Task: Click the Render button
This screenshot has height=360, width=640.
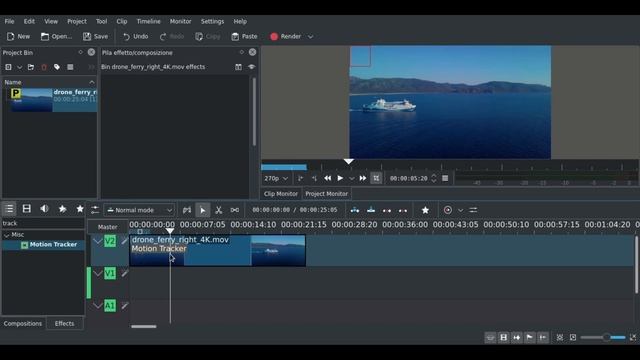Action: [x=286, y=36]
